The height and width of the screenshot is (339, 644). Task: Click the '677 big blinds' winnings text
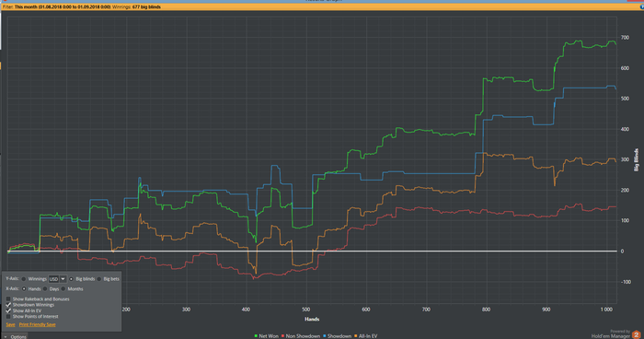point(146,7)
